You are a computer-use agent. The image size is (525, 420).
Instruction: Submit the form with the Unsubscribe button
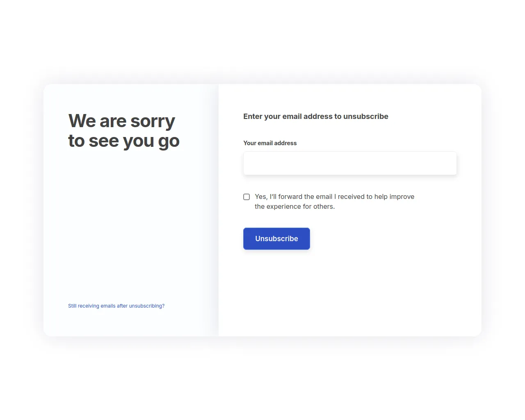[276, 239]
